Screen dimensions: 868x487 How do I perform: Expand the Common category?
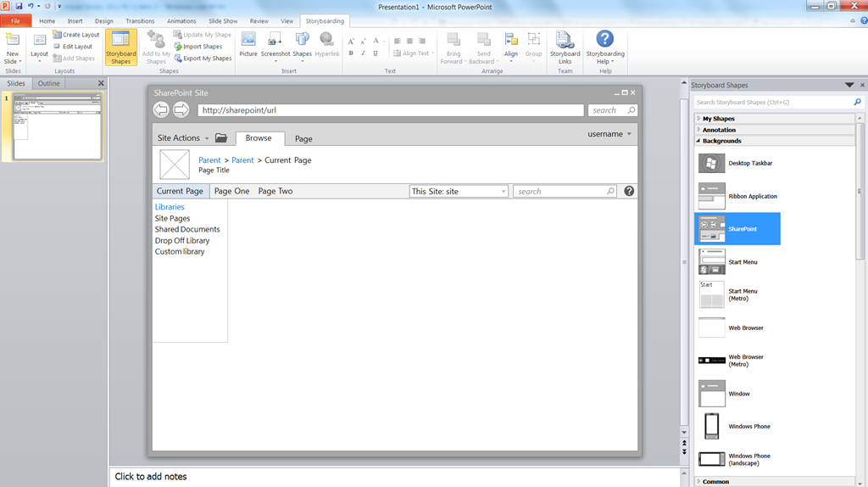point(775,481)
